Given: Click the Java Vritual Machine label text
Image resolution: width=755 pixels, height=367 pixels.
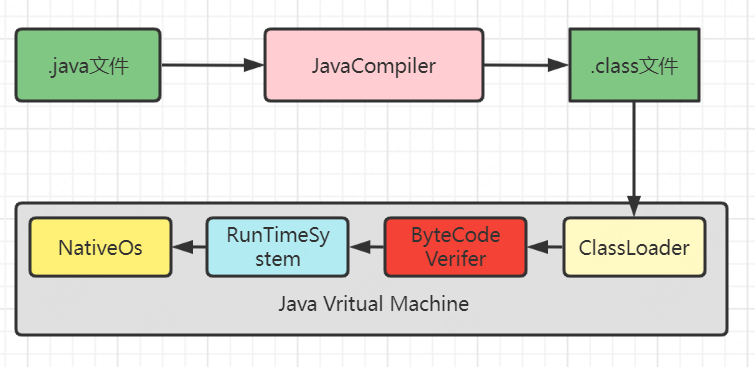Looking at the screenshot, I should (373, 304).
